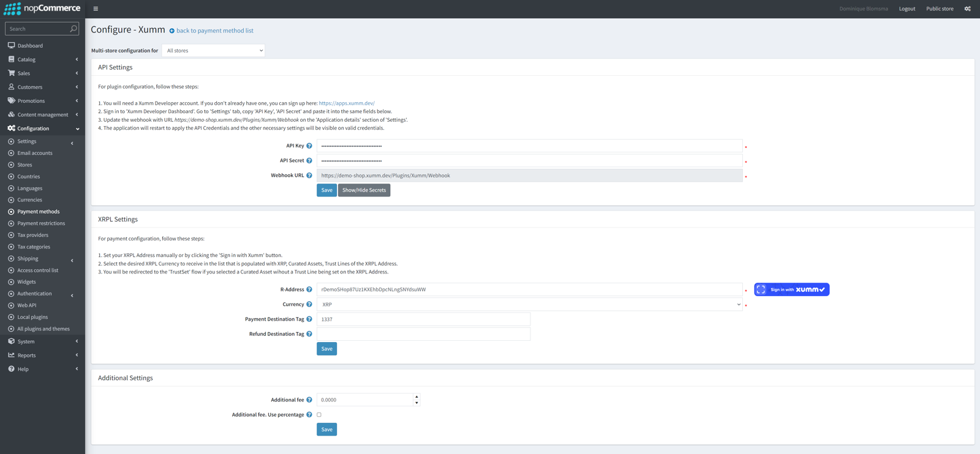
Task: Expand the Catalog menu chevron
Action: coord(77,59)
